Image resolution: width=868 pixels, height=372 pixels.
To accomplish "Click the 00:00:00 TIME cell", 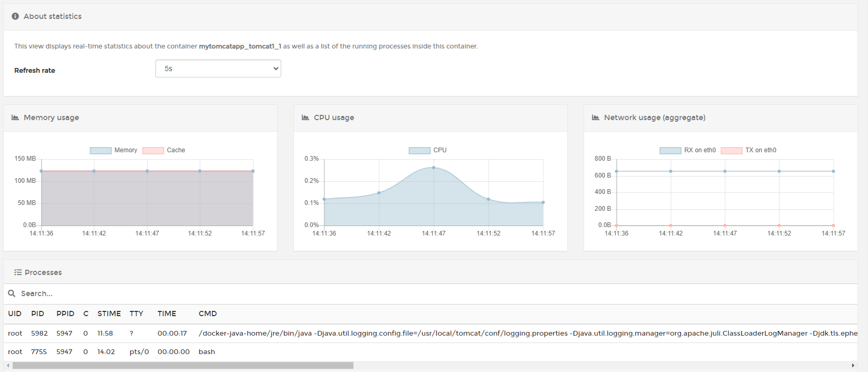I will pyautogui.click(x=173, y=352).
